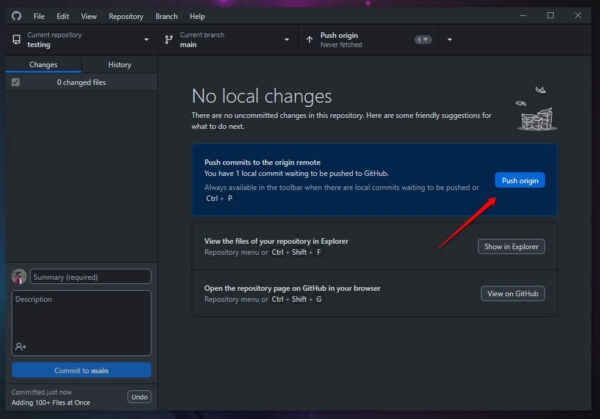This screenshot has width=600, height=419.
Task: Click the branch icon next to Current branch
Action: [x=168, y=40]
